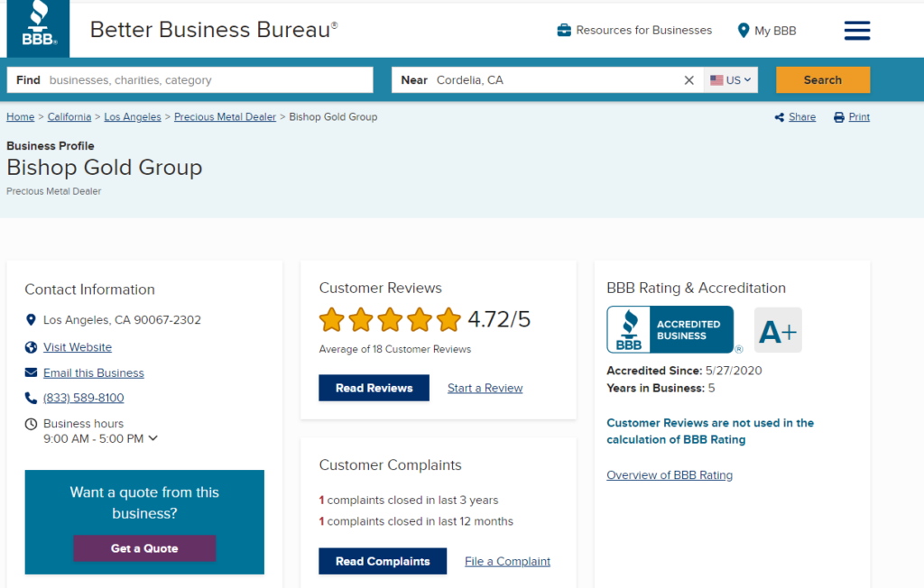Focus the Near location input field

pyautogui.click(x=548, y=80)
